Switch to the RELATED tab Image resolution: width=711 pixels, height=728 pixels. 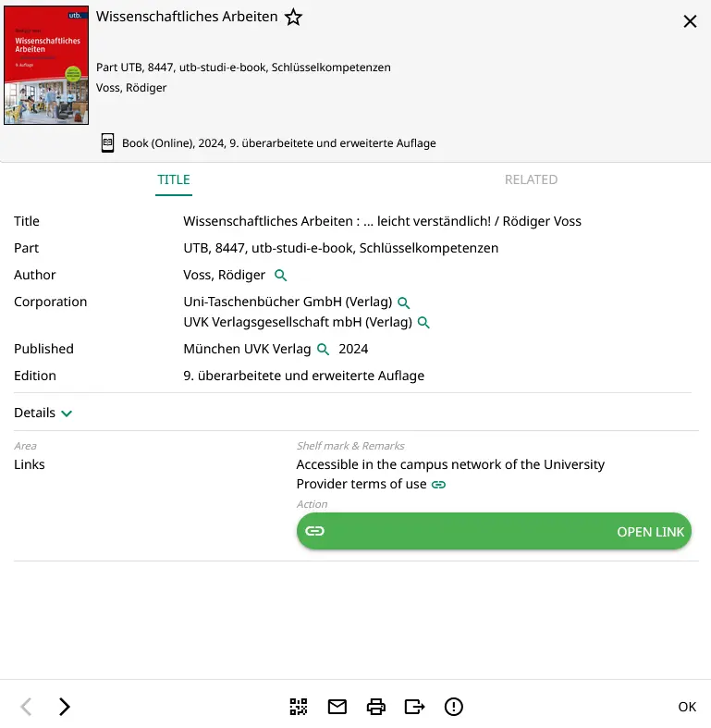(x=531, y=179)
